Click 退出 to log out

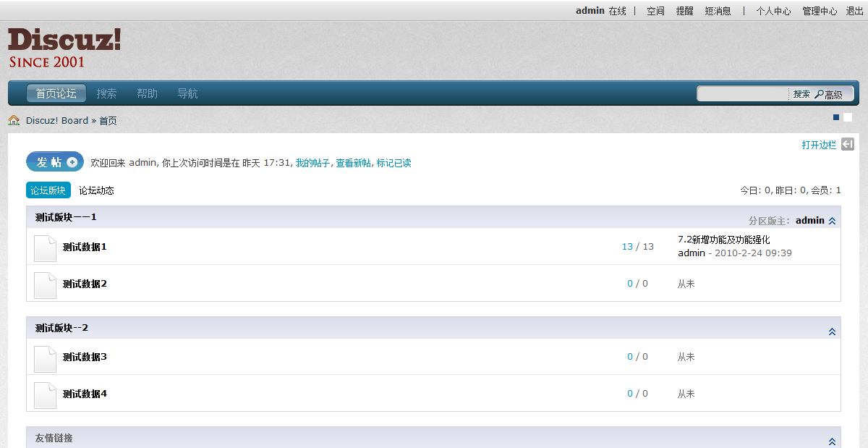point(855,11)
